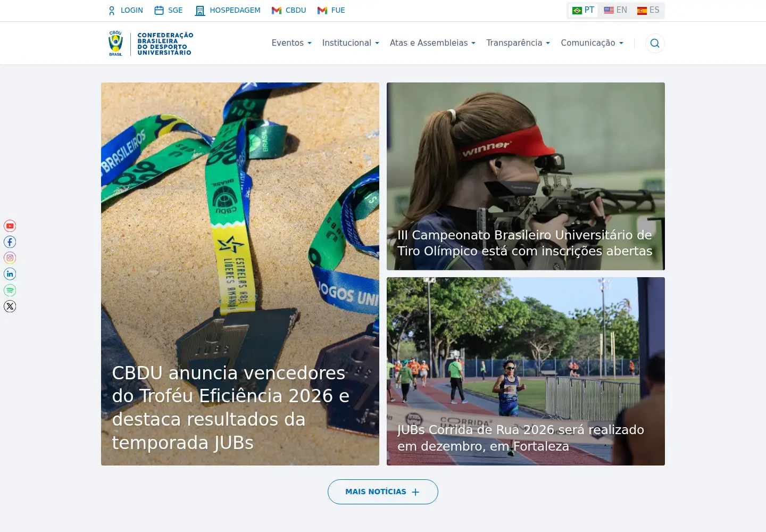The height and width of the screenshot is (532, 766).
Task: Open the Spotify social icon
Action: point(10,290)
